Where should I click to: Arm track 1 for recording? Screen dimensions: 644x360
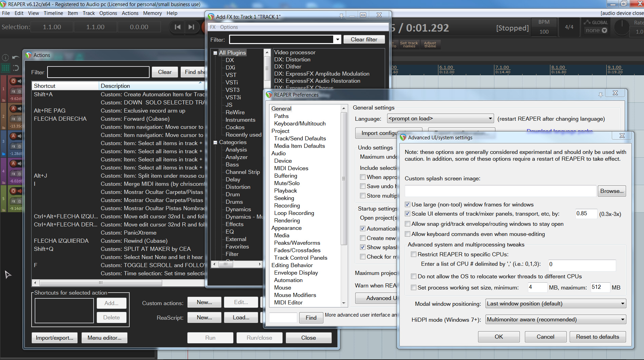(13, 81)
